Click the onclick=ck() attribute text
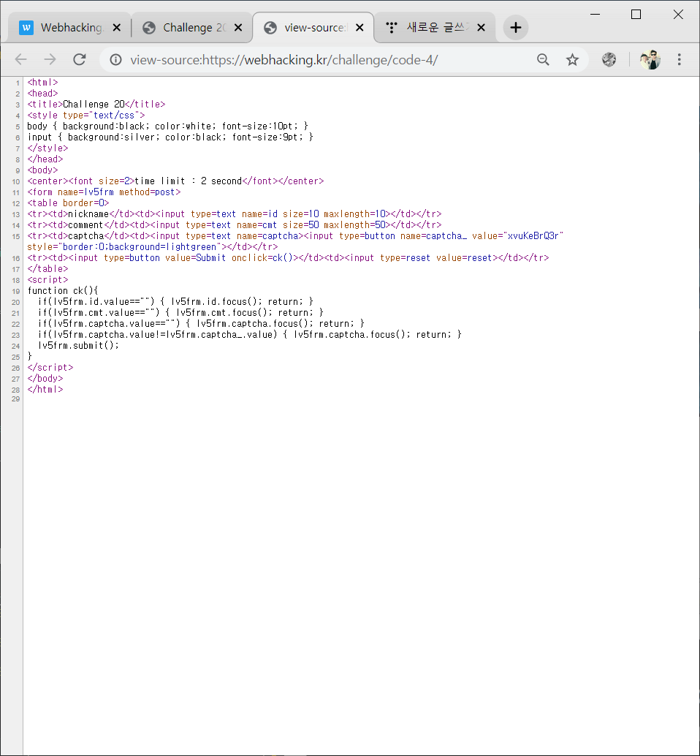Viewport: 700px width, 756px height. click(x=262, y=258)
